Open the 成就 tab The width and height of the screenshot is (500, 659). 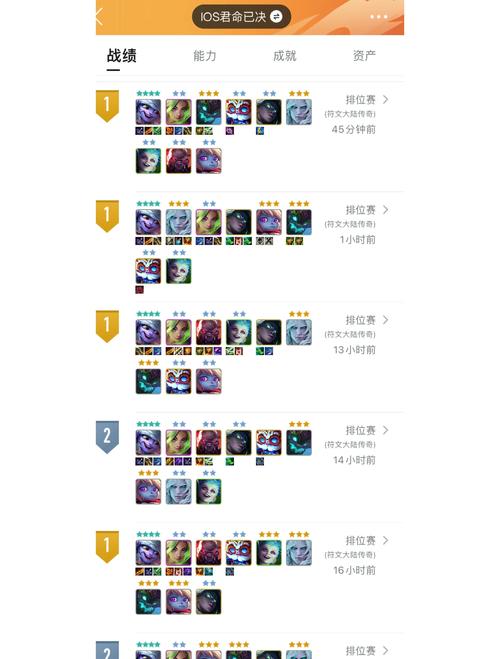(x=284, y=55)
